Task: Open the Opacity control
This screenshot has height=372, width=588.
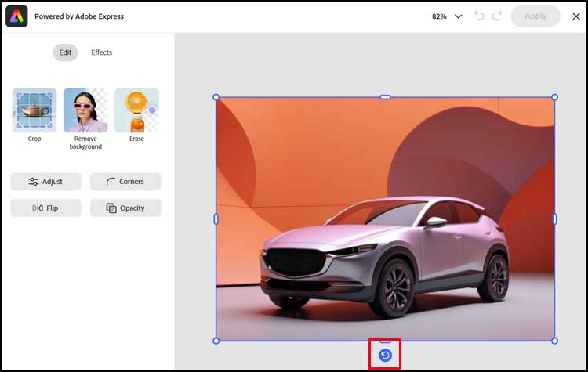Action: coord(125,208)
